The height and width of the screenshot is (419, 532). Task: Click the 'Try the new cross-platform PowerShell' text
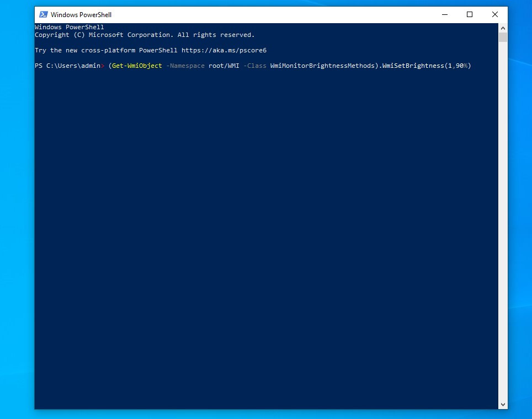[106, 50]
